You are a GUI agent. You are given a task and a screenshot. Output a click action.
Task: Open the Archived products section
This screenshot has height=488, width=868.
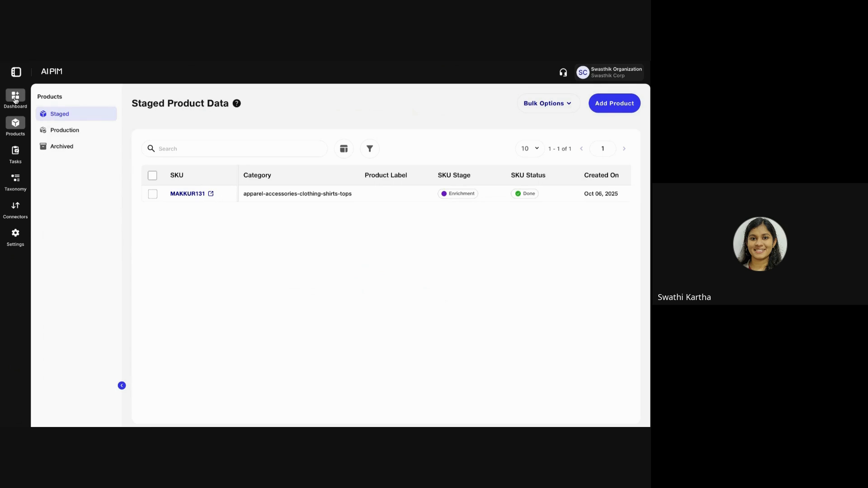coord(62,146)
